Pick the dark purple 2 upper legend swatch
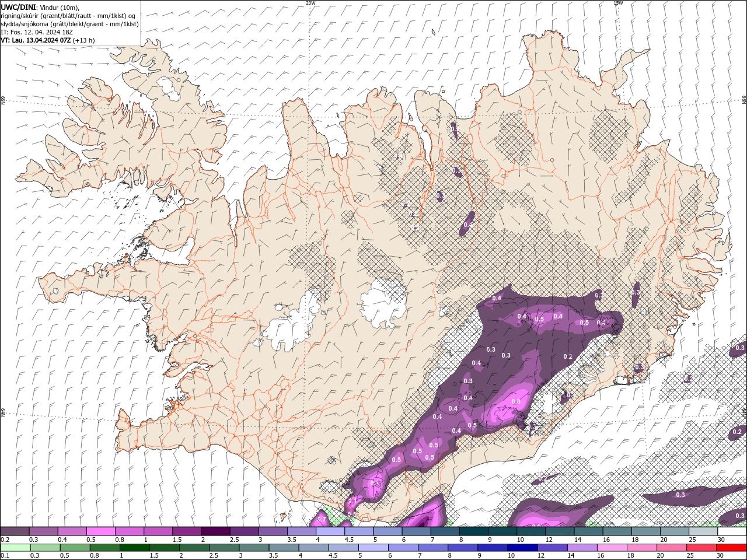 215,531
